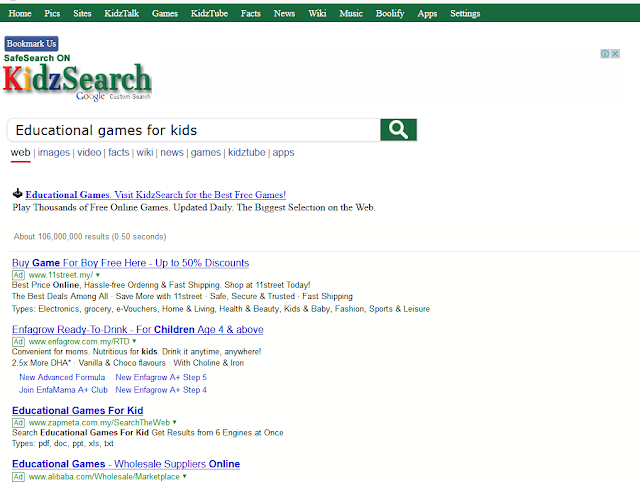Click the KidzSearch logo
This screenshot has height=482, width=640.
[77, 78]
